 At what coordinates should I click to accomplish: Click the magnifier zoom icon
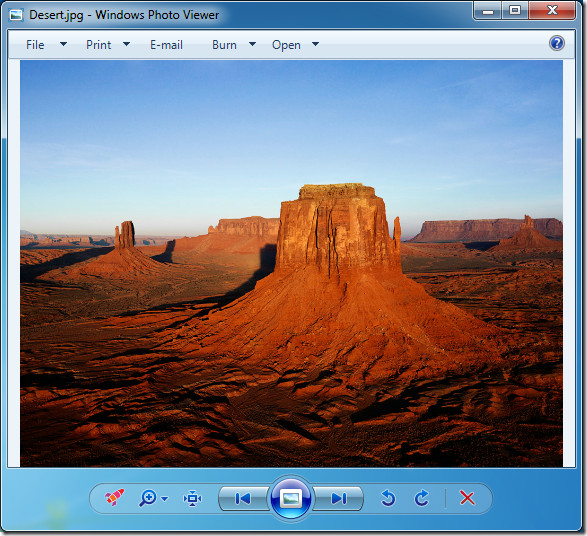(x=147, y=498)
